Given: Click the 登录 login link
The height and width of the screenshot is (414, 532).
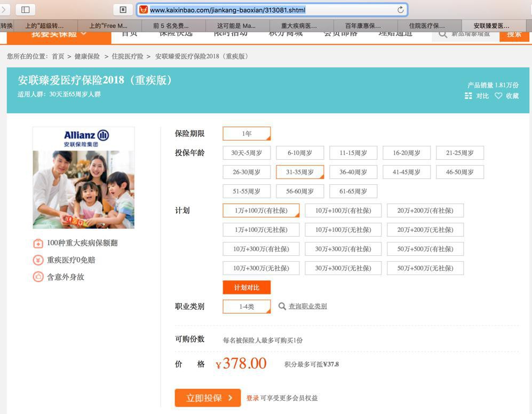Looking at the screenshot, I should pos(252,398).
